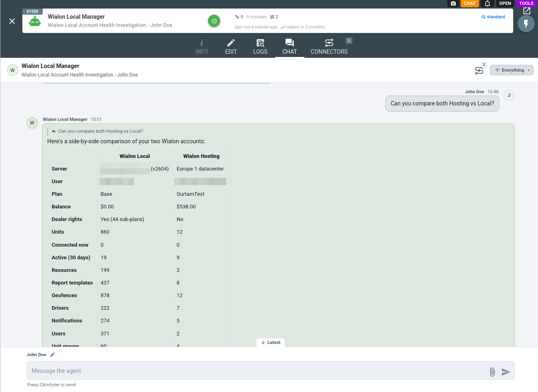Click the 'Active (30 days)' row label
This screenshot has height=392, width=538.
pyautogui.click(x=71, y=257)
